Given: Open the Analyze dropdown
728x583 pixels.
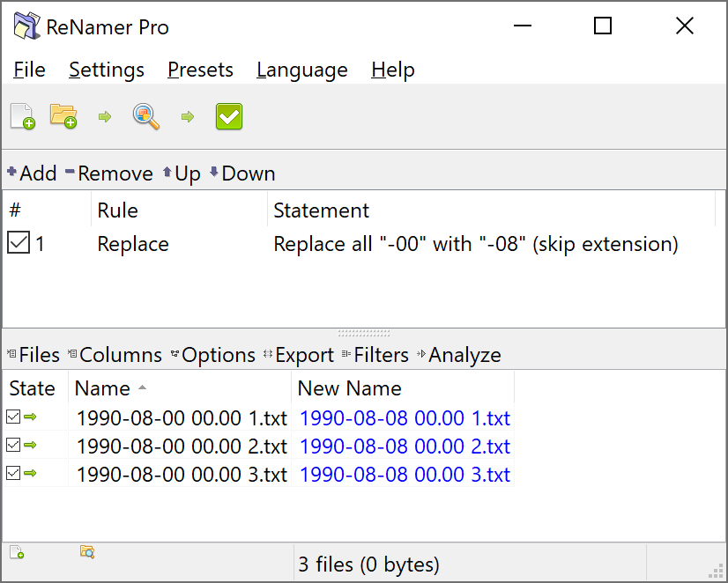Looking at the screenshot, I should tap(458, 355).
